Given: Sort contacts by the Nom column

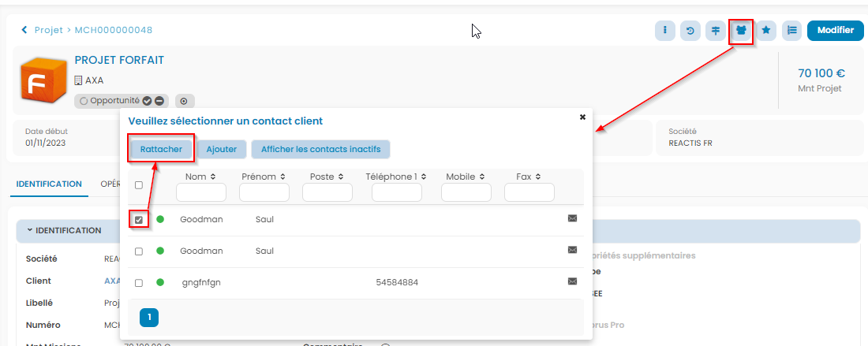Looking at the screenshot, I should [x=195, y=177].
